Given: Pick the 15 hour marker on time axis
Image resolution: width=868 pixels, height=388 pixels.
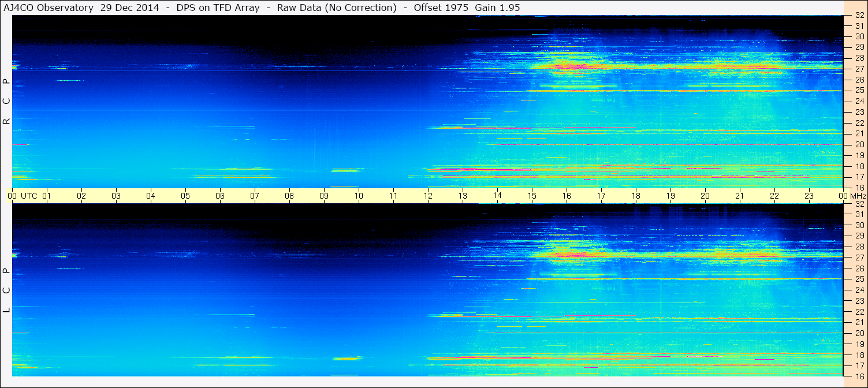Looking at the screenshot, I should pyautogui.click(x=532, y=196).
